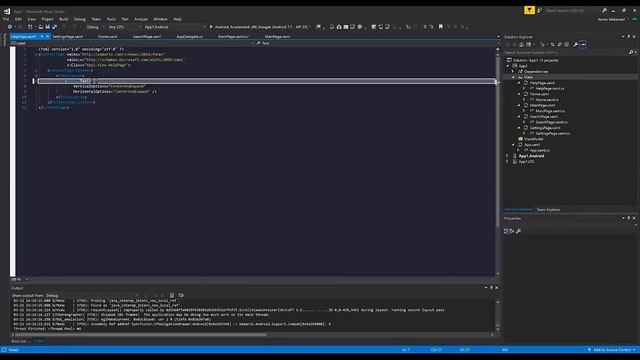
Task: Select MainPage.xaml in Solution Explorer tree
Action: 542,105
